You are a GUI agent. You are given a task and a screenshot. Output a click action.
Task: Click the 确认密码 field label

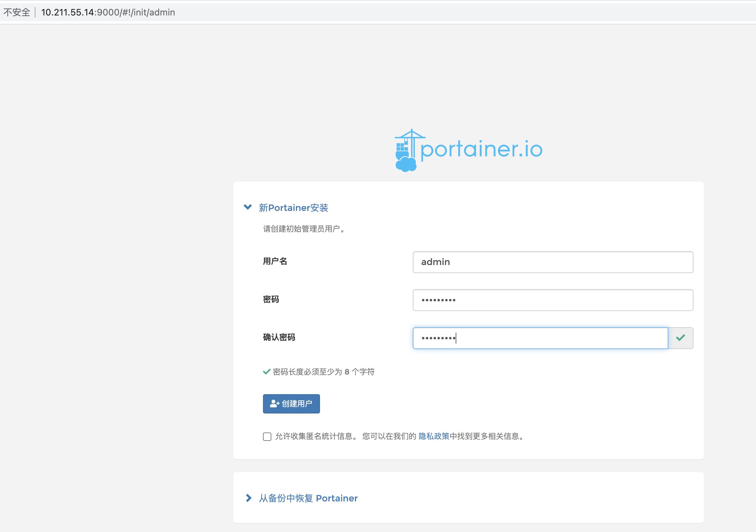279,337
